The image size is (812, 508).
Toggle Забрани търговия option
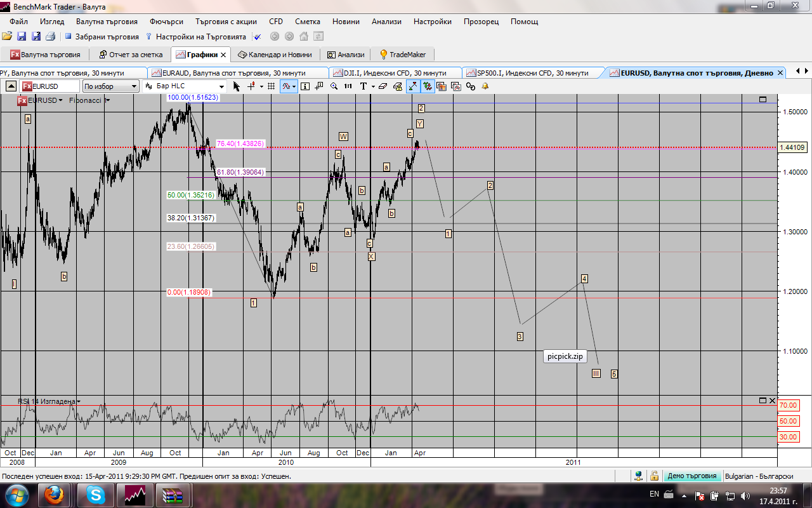[x=101, y=37]
